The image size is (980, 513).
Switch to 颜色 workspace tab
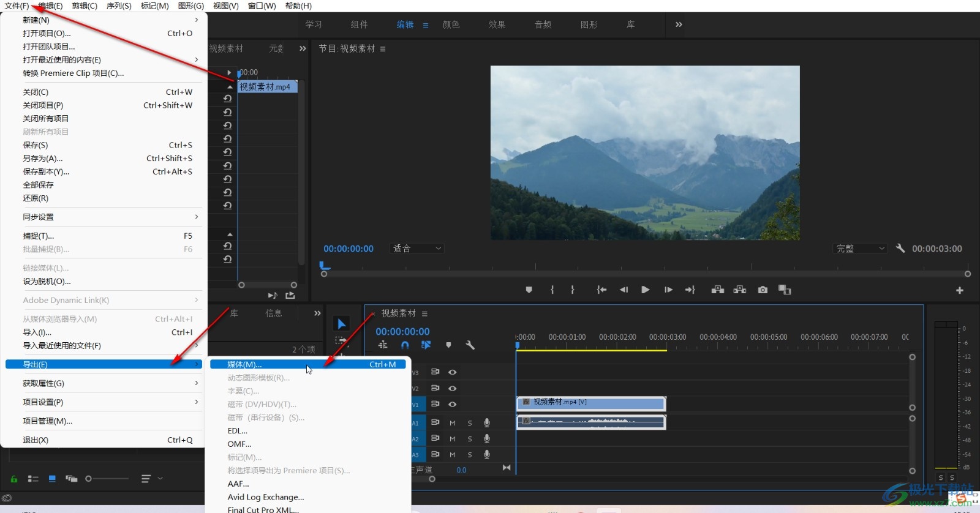tap(451, 24)
